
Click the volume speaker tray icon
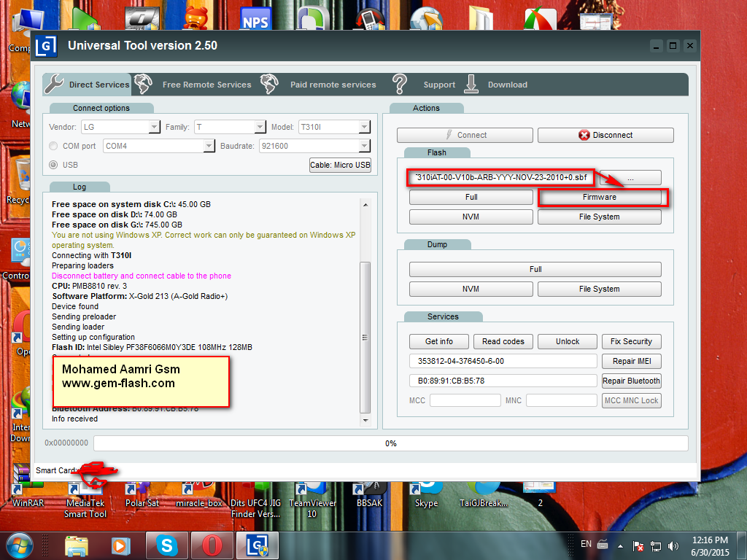(673, 546)
